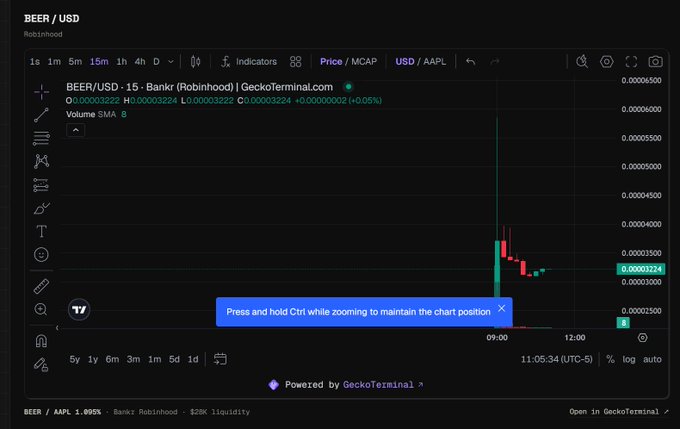Switch chart to MCAP mode
This screenshot has height=429, width=680.
(364, 62)
